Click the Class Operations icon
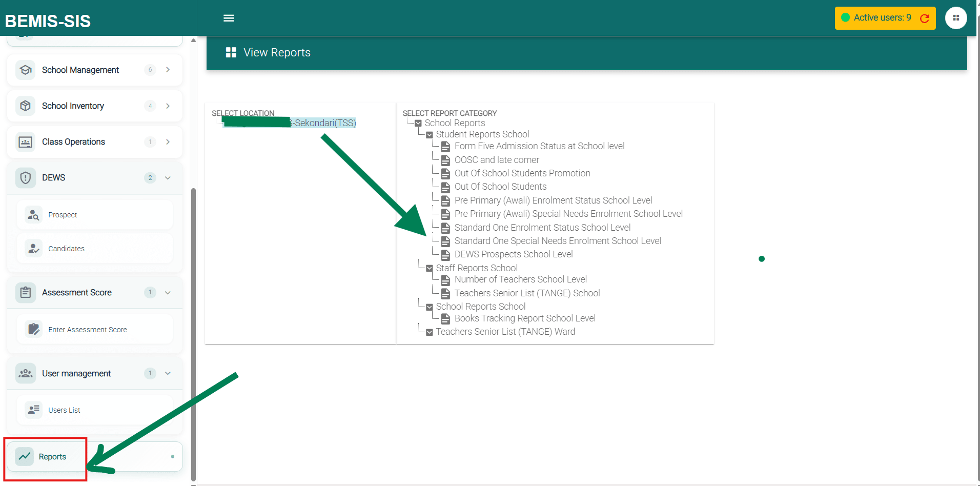 pos(26,142)
